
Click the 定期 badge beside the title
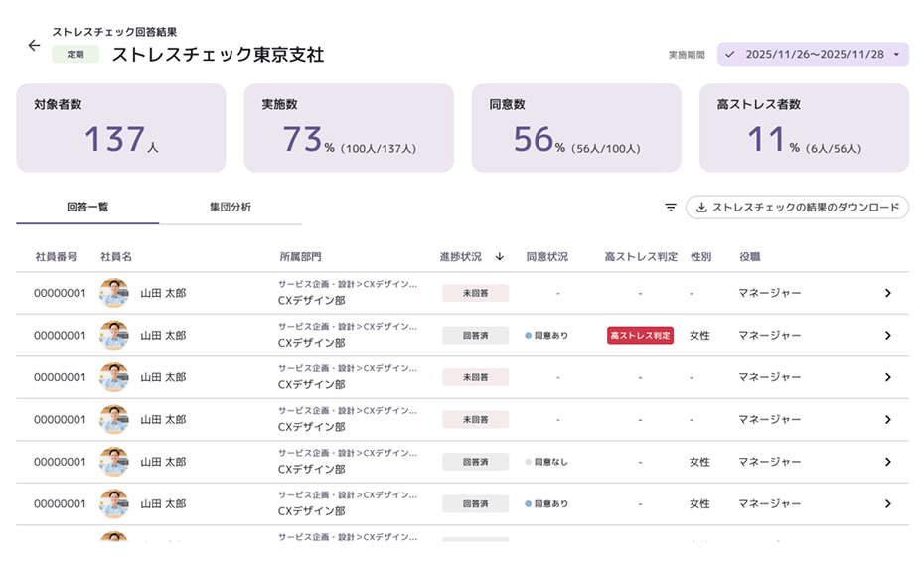point(76,55)
